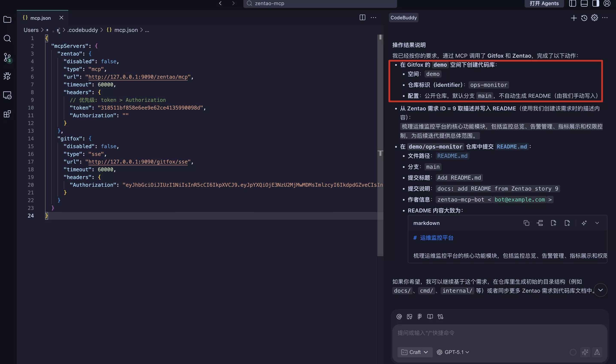Insert markdown code at cursor

coord(540,223)
